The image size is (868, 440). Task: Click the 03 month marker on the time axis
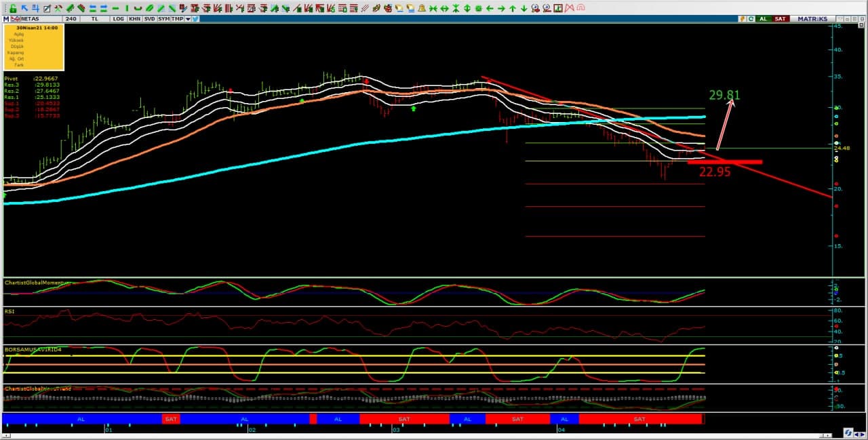coord(395,430)
